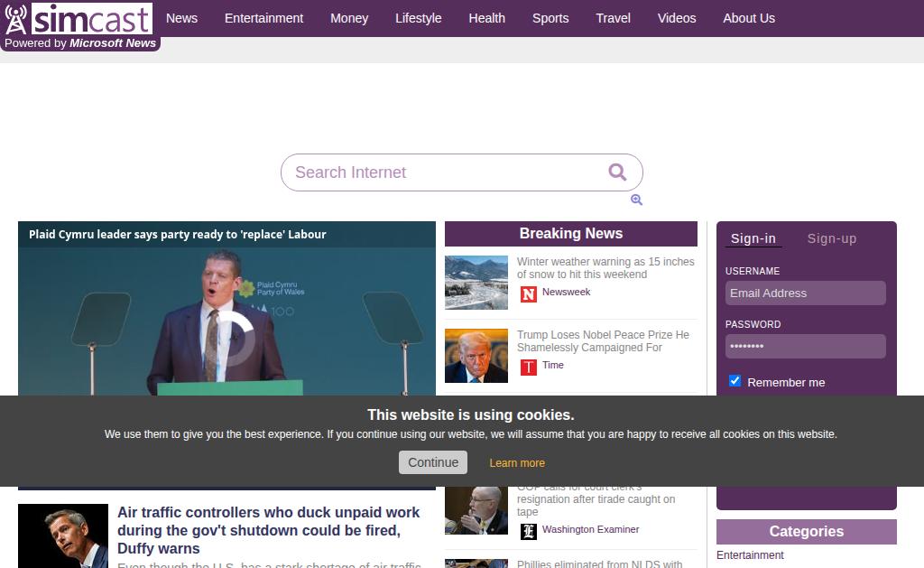This screenshot has width=924, height=568.
Task: Click the Phillies eliminated from NLDS article
Action: [599, 563]
